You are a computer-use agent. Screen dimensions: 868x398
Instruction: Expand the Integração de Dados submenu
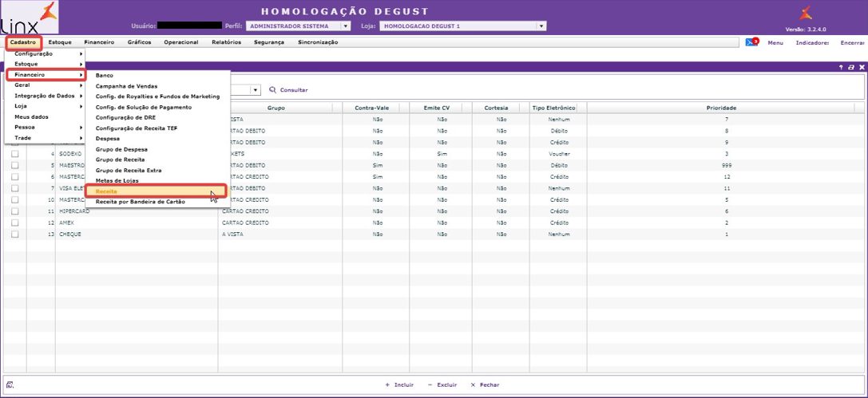coord(46,96)
